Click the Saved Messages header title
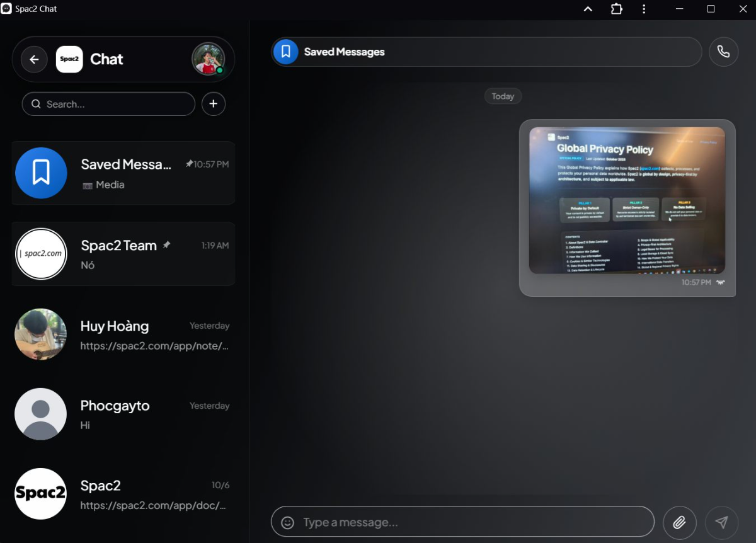Screen dimensions: 756x543 344,52
